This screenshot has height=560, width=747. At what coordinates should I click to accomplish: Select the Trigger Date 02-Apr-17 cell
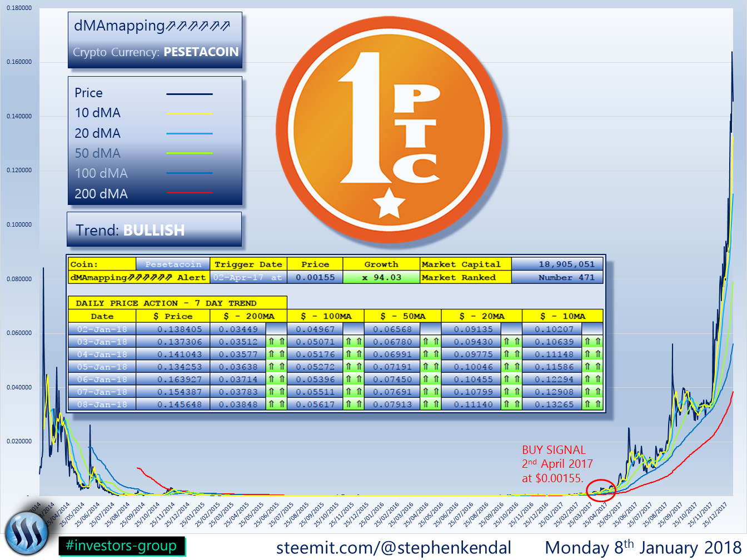248,277
